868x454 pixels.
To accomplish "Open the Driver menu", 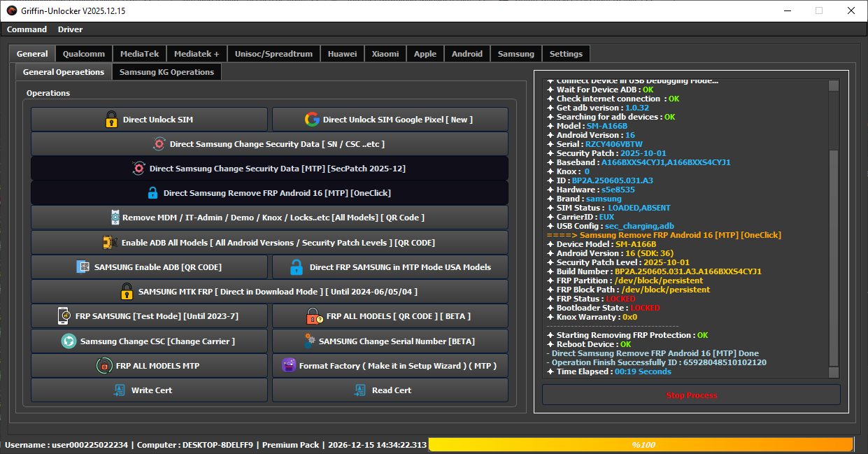I will coord(70,29).
